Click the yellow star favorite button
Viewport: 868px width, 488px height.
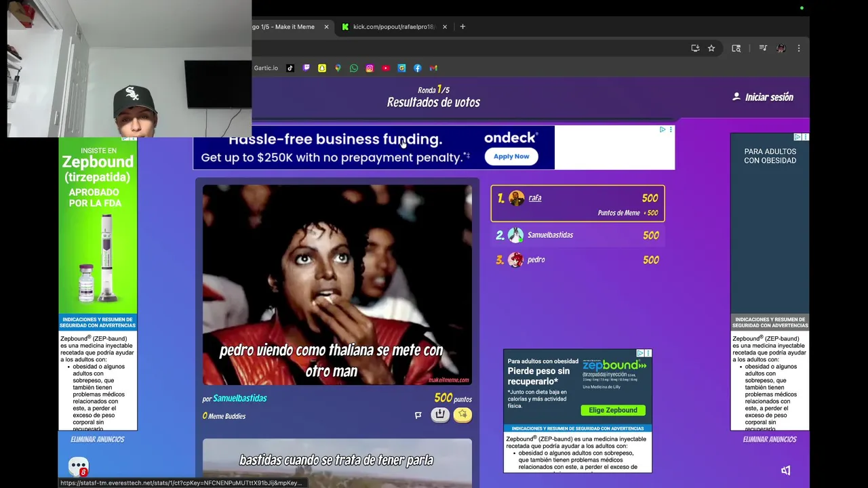(462, 415)
